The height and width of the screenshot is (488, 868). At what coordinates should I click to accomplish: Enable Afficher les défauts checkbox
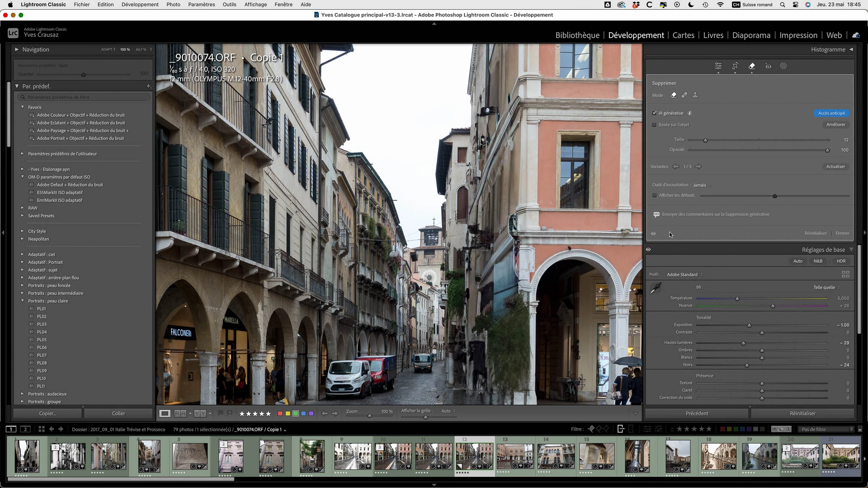click(x=654, y=195)
